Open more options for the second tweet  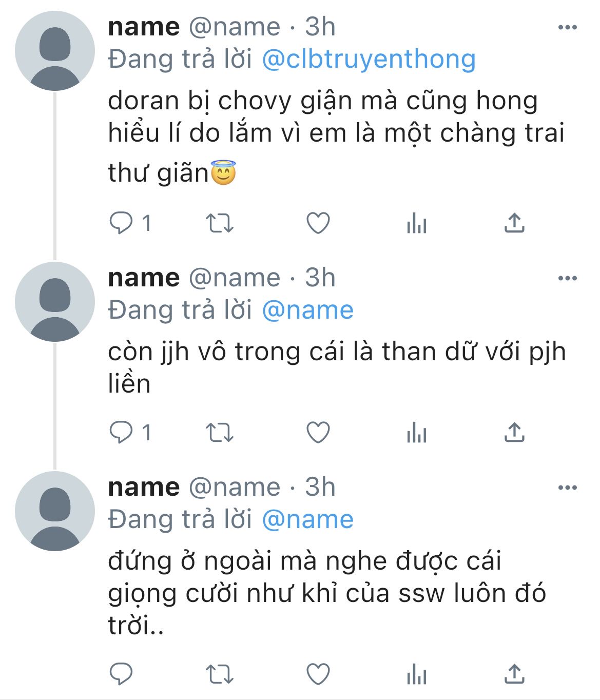568,278
